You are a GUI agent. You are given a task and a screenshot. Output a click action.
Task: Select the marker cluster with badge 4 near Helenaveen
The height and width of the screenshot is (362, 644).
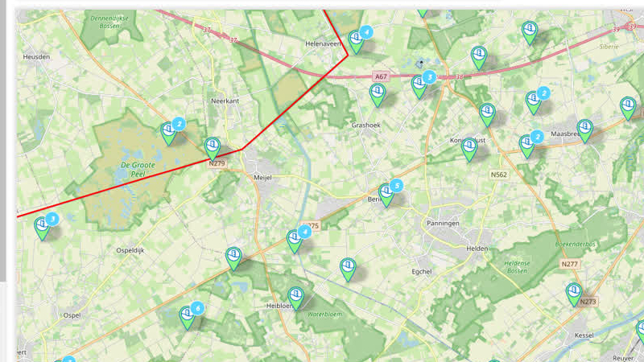(x=357, y=42)
